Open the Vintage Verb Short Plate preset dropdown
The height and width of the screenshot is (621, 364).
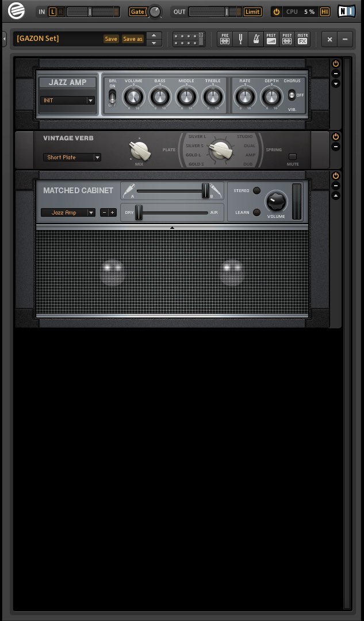point(72,157)
